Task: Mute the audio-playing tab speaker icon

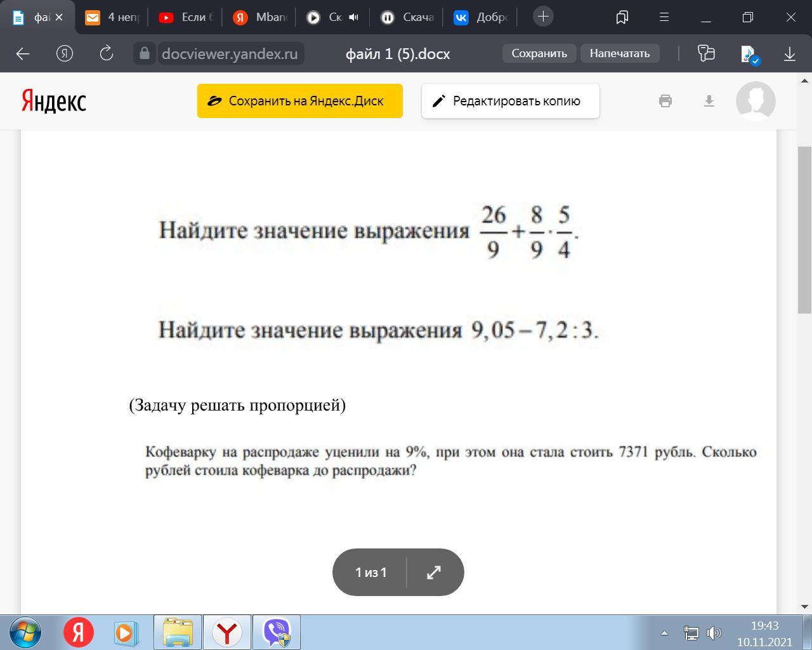Action: coord(353,17)
